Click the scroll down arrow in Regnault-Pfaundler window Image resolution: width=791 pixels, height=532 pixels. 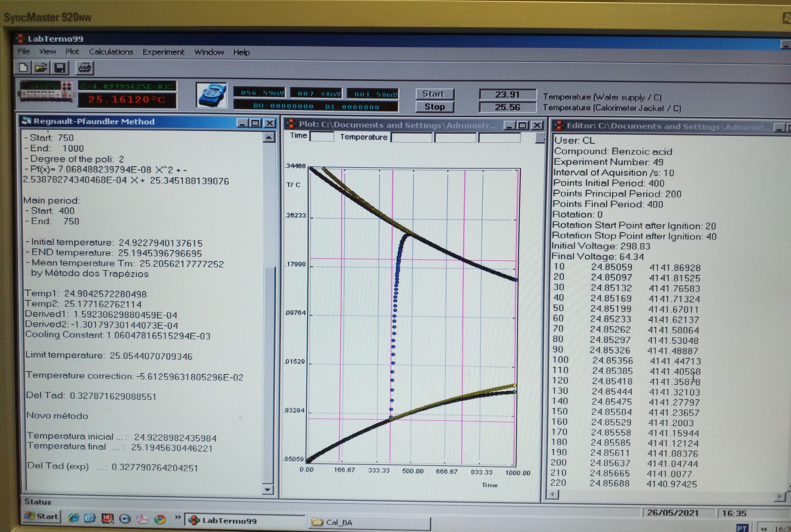point(268,489)
